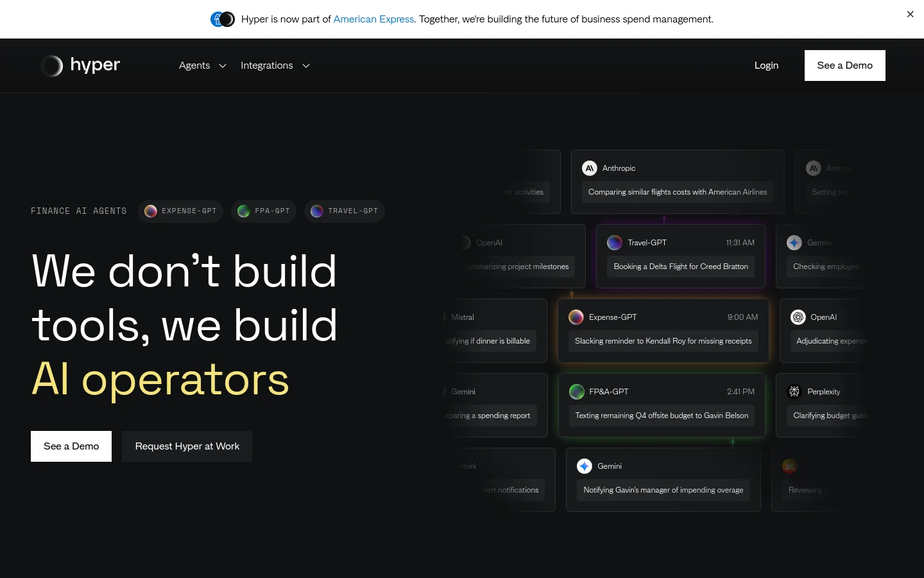Screen dimensions: 924x578
Task: Click the 'AI operators' headline text
Action: tap(160, 380)
